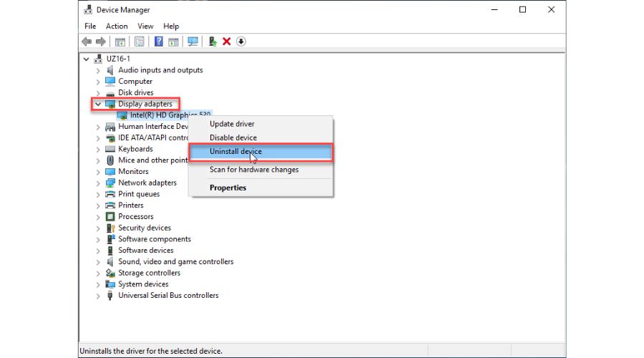Viewport: 644px width, 358px height.
Task: Expand Audio inputs and outputs node
Action: tap(98, 71)
